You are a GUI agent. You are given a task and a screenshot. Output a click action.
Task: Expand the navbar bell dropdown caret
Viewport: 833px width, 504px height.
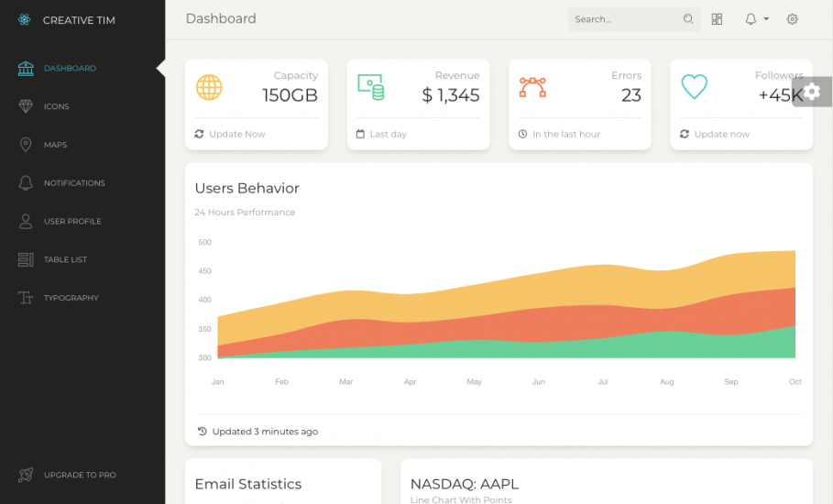click(766, 18)
